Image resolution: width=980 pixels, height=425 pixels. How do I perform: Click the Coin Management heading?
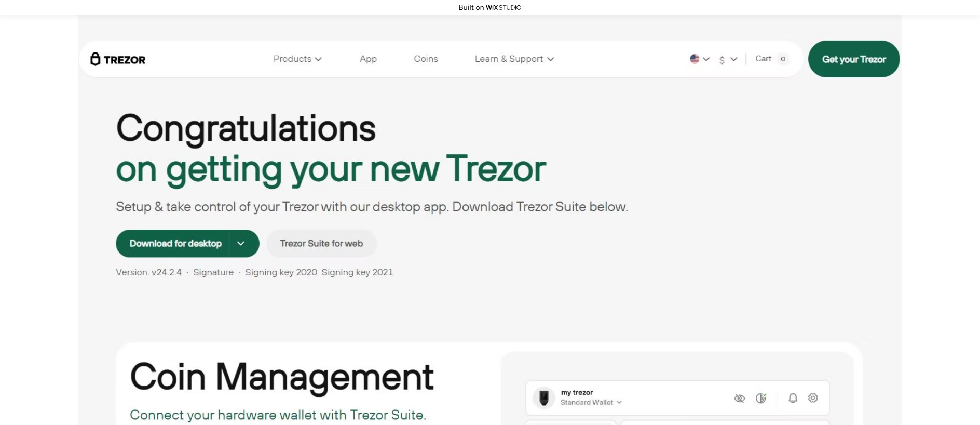pos(282,377)
